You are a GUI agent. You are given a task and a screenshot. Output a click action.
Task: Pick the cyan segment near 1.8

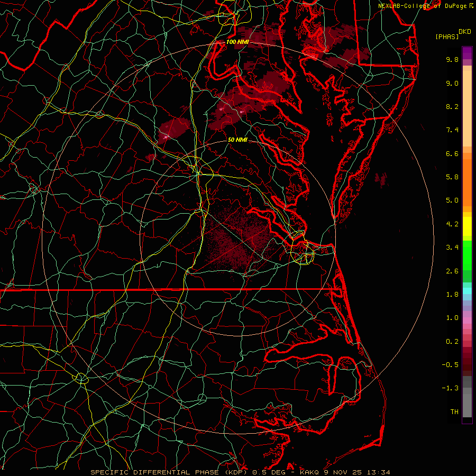tap(467, 291)
